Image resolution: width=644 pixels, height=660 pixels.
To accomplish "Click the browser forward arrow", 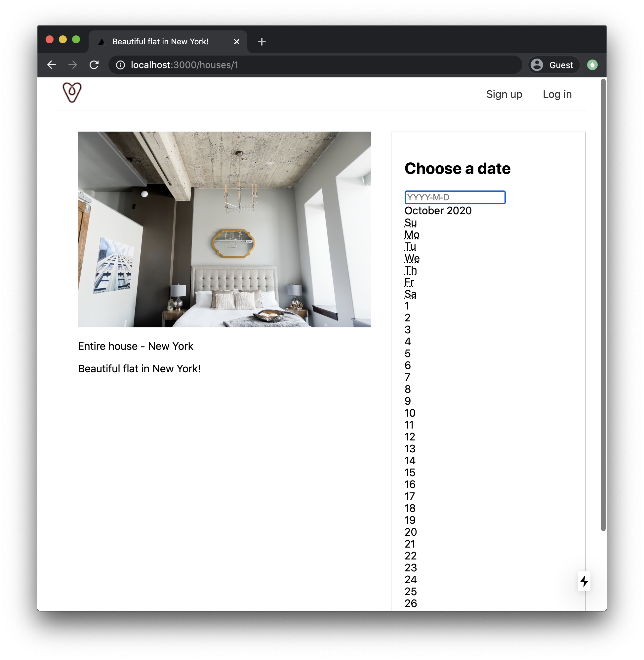I will (73, 64).
